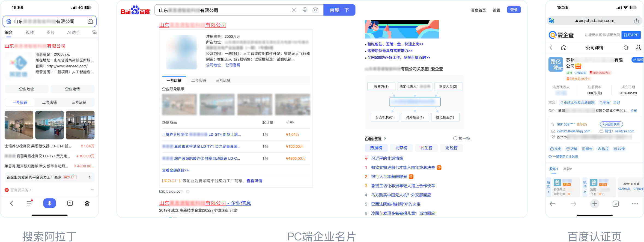Tap 企业地址 button in mobile card
644x242 pixels.
(x=26, y=89)
